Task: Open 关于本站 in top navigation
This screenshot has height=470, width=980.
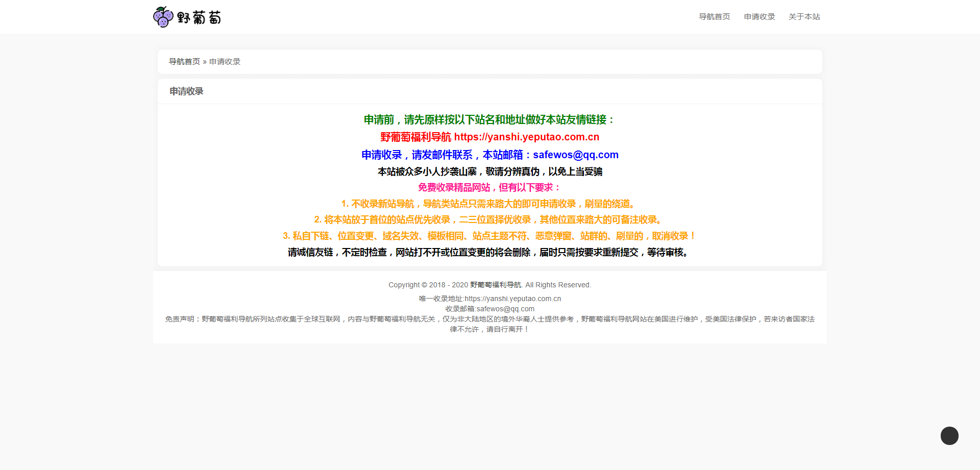Action: pos(804,17)
